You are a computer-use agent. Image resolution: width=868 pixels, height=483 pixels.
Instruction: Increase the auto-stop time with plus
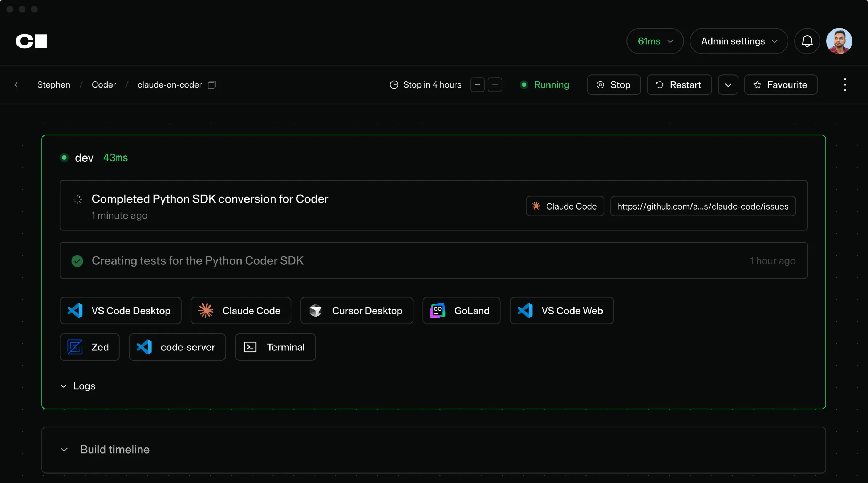pyautogui.click(x=495, y=85)
